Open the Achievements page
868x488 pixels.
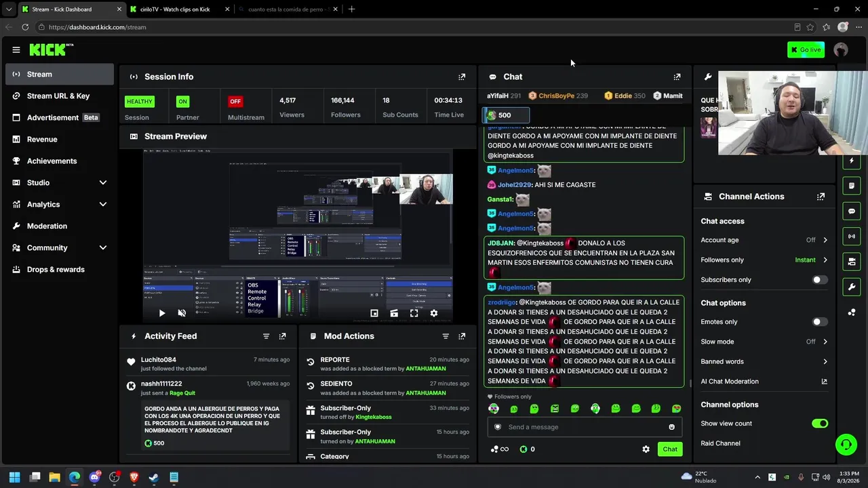60,161
